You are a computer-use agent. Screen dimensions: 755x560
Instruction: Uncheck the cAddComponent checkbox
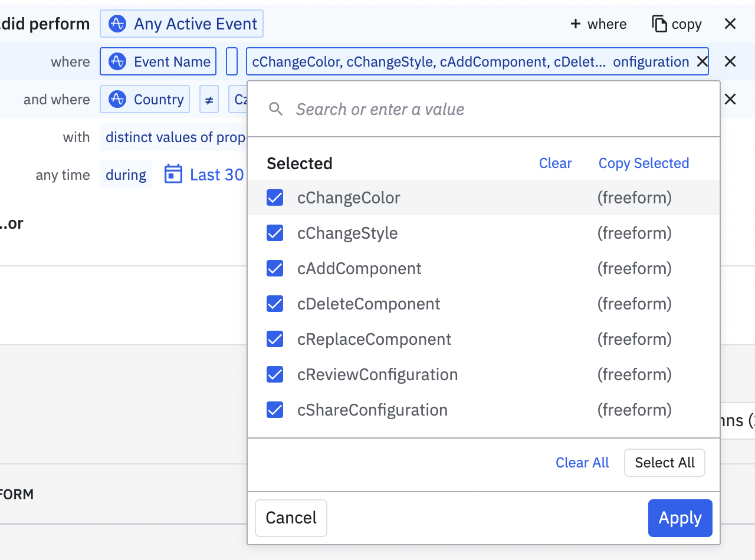(275, 268)
